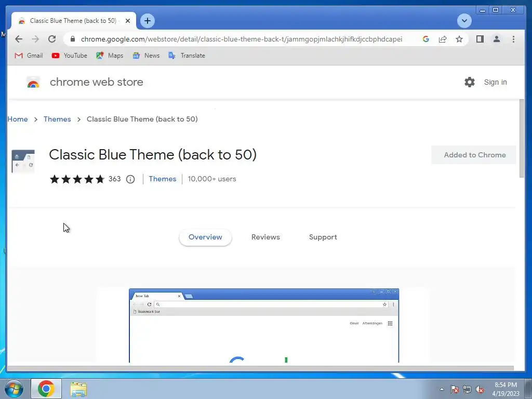Click the rating count 363
Image resolution: width=532 pixels, height=399 pixels.
(115, 179)
